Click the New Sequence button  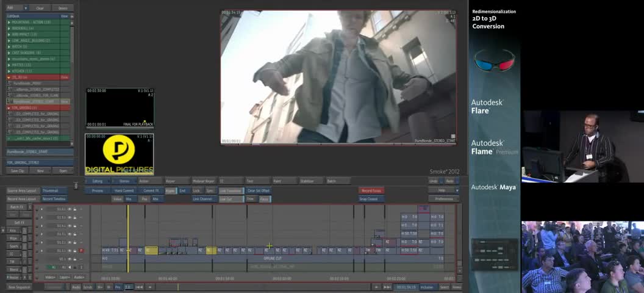[x=19, y=287]
